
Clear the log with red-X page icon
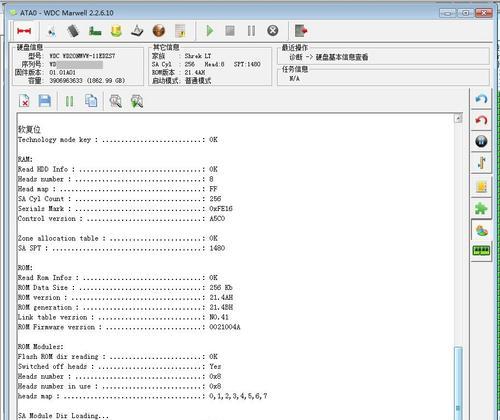pos(24,101)
